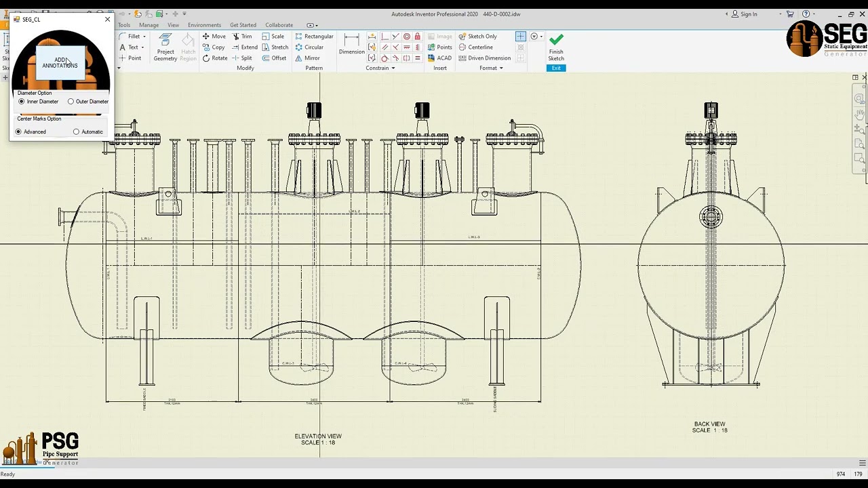Click the Concentric constraint icon
Image resolution: width=868 pixels, height=488 pixels.
click(407, 37)
